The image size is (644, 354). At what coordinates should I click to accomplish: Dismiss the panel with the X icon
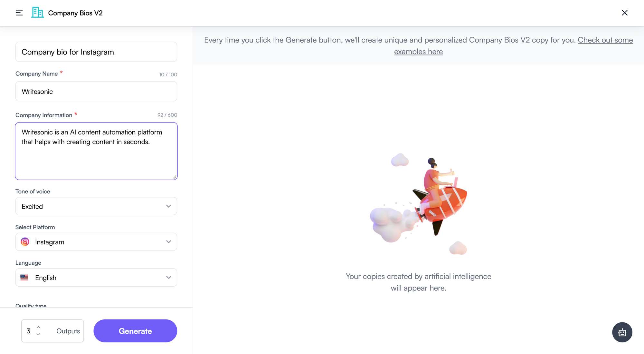[x=625, y=13]
